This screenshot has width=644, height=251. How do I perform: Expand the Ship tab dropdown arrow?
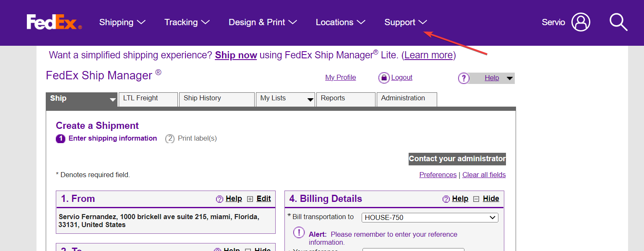pyautogui.click(x=112, y=100)
